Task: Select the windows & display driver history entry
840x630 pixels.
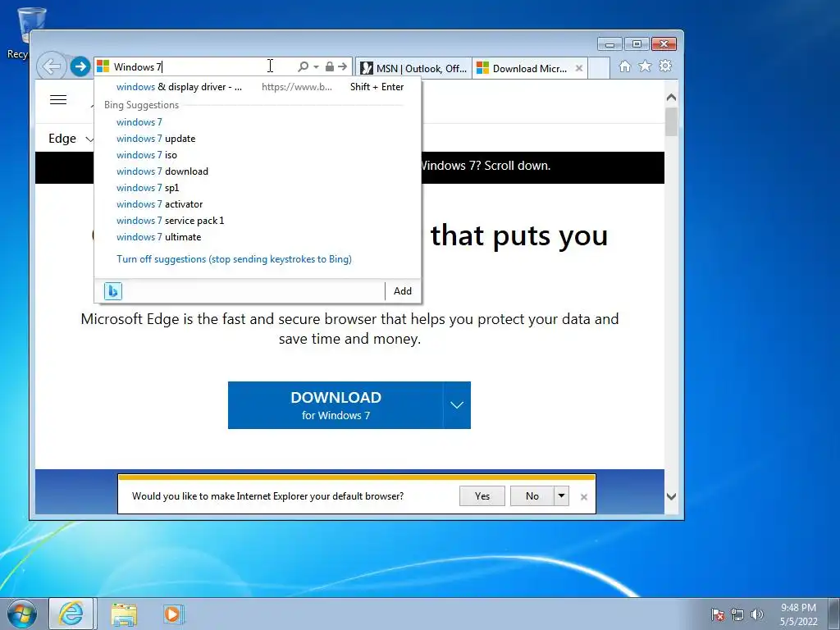Action: click(257, 87)
